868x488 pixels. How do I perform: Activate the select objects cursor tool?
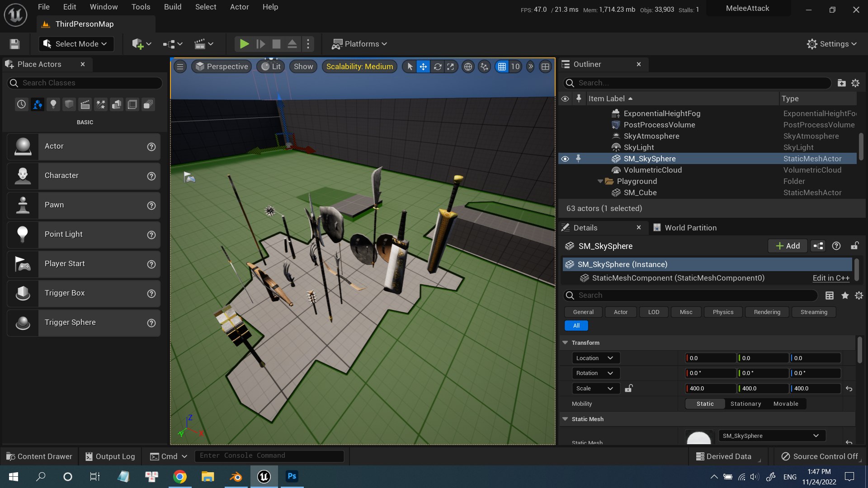coord(410,67)
